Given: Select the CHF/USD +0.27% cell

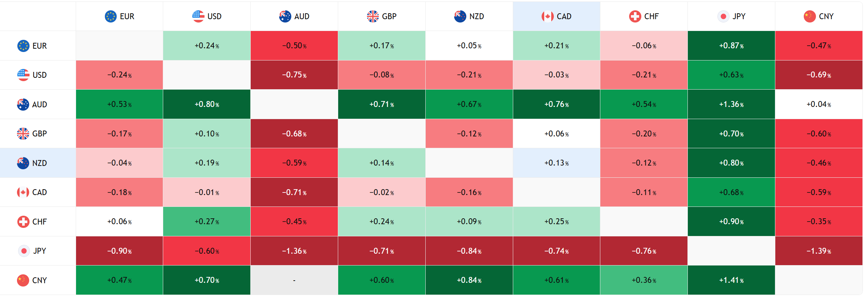Looking at the screenshot, I should point(207,222).
